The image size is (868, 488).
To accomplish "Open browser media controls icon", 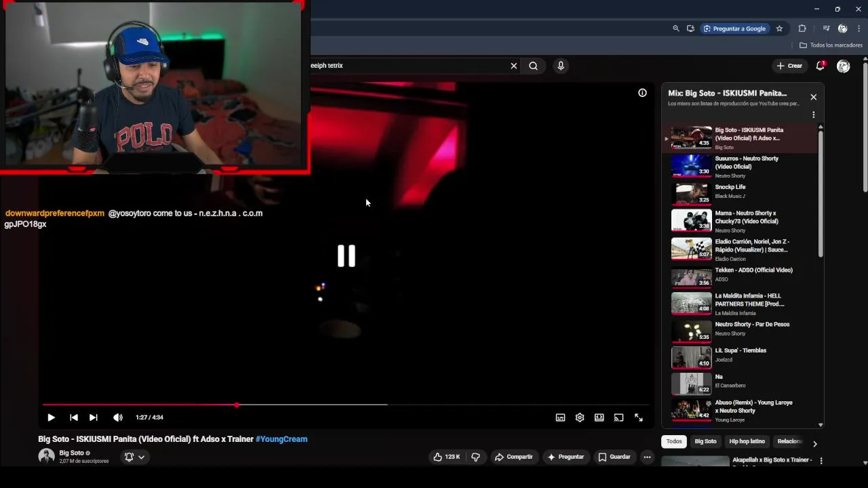I will coord(826,28).
